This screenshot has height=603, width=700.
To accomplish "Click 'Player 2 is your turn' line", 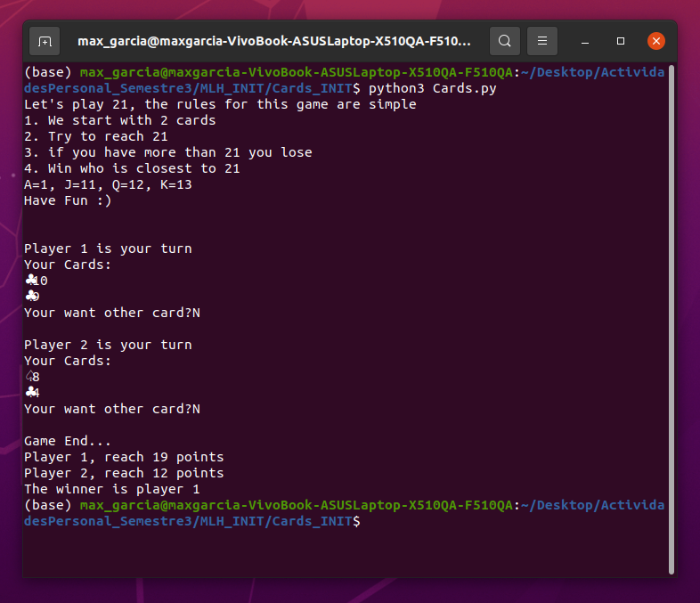I will pos(108,345).
